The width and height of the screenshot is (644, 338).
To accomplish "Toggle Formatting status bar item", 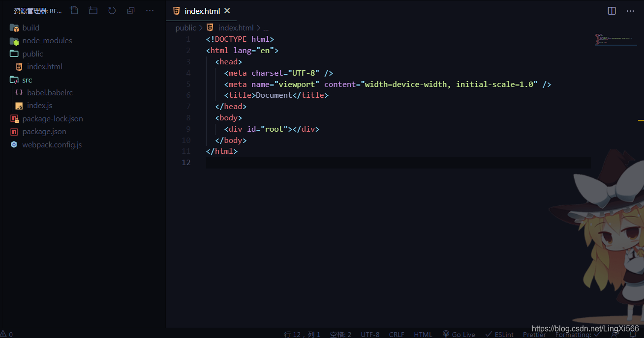I will (577, 334).
